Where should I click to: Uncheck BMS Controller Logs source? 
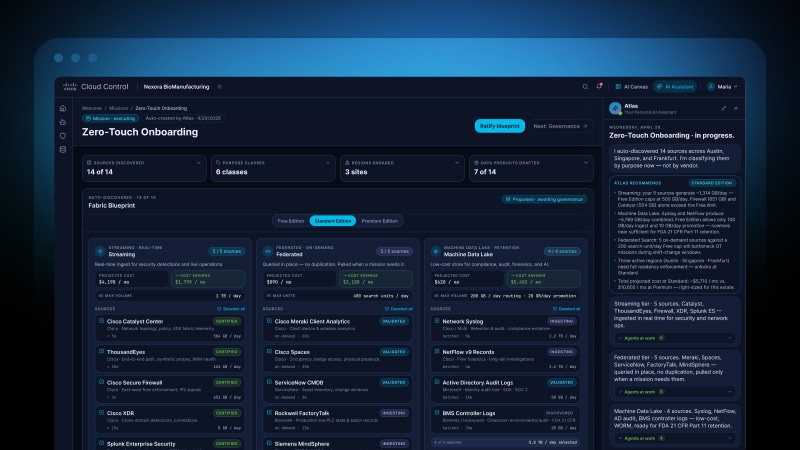(437, 413)
